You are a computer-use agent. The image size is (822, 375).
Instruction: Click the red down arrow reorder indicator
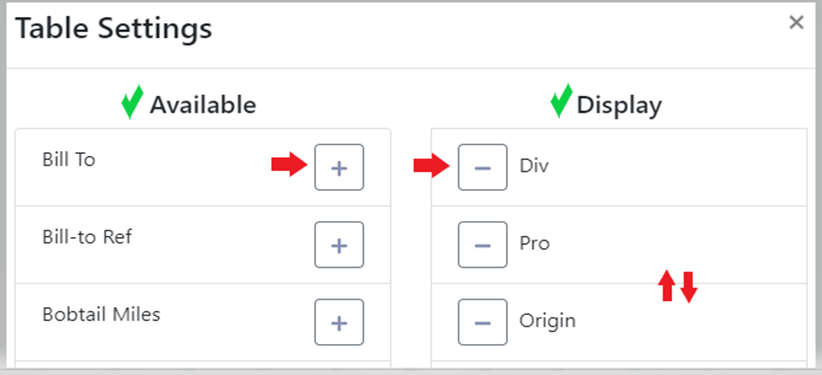[x=688, y=287]
